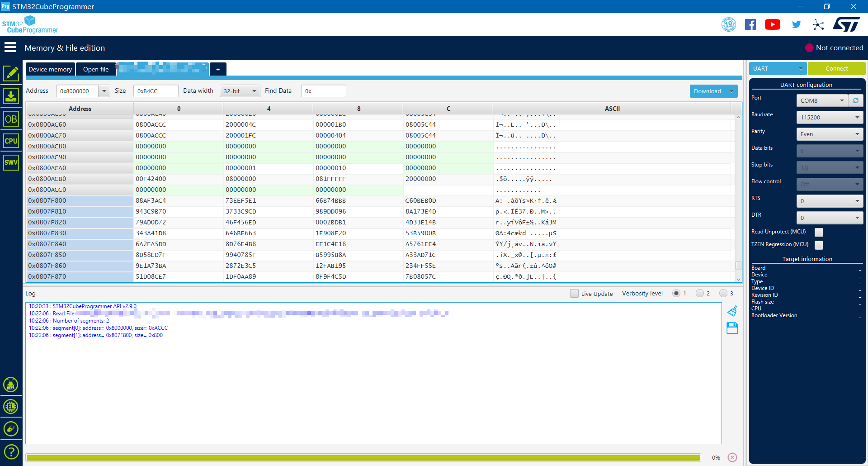Viewport: 868px width, 466px height.
Task: Click log line segment[0] address 0x8000000
Action: 98,328
